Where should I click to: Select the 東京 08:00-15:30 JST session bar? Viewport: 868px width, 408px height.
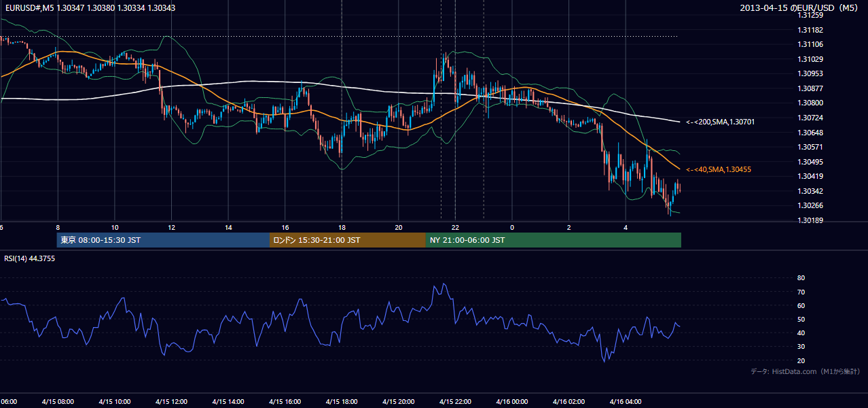tap(163, 240)
